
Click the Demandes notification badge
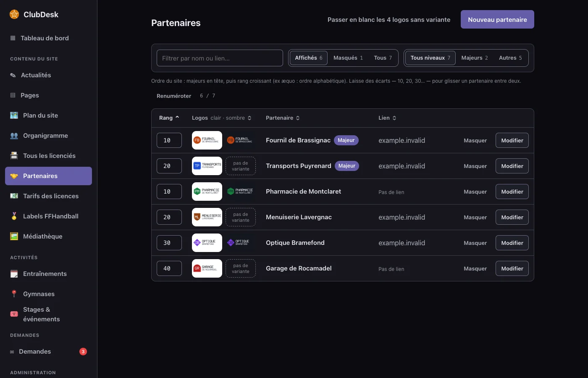coord(83,352)
